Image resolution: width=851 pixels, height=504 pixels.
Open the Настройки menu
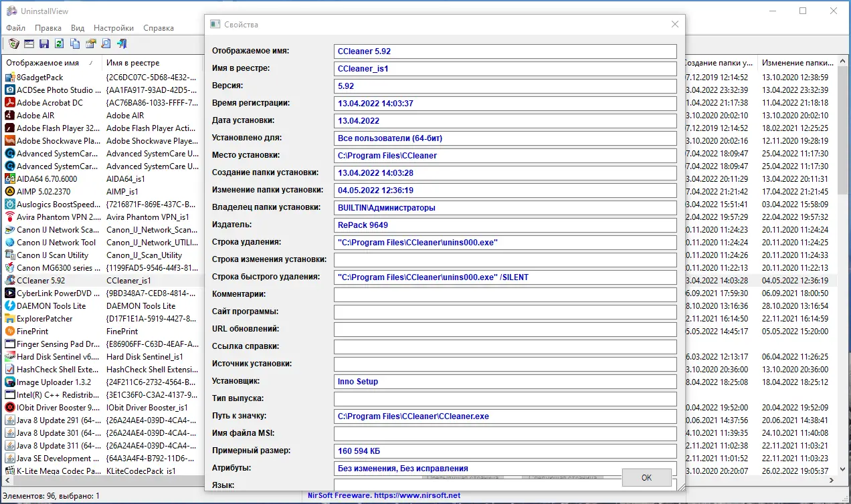pos(113,28)
